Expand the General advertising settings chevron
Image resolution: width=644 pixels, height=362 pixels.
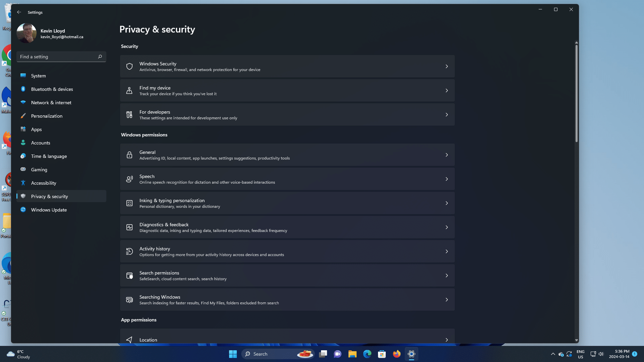[x=447, y=155]
